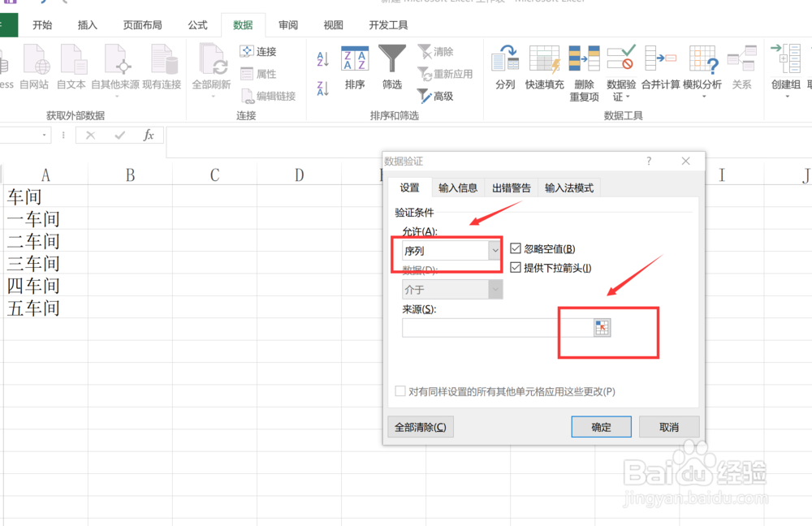The image size is (812, 526).
Task: Click inside the empty 来源 source input field
Action: [487, 329]
